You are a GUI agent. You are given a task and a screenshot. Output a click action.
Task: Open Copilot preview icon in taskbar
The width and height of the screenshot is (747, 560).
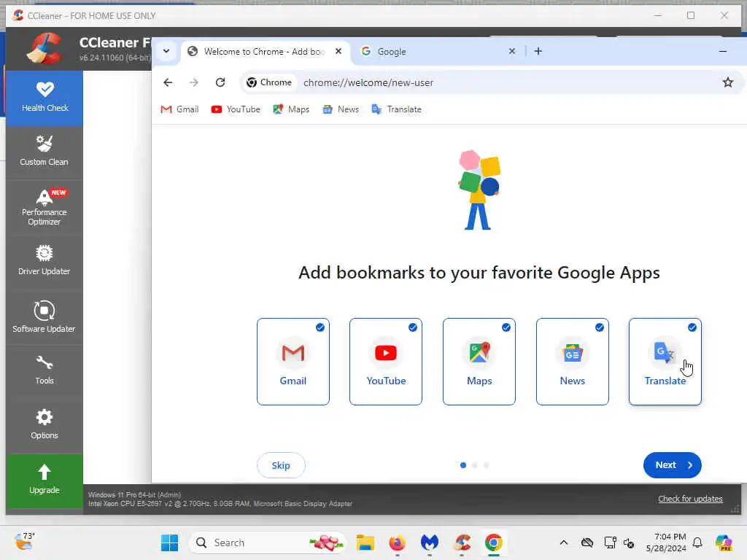coord(724,542)
